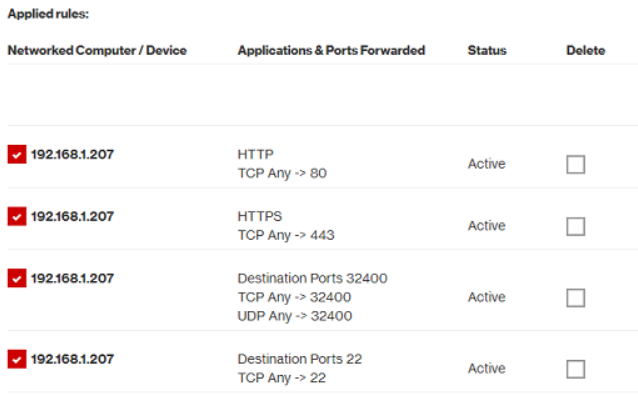Select the 192.168.1.207 device in 32400 row
This screenshot has height=396, width=638.
point(72,278)
